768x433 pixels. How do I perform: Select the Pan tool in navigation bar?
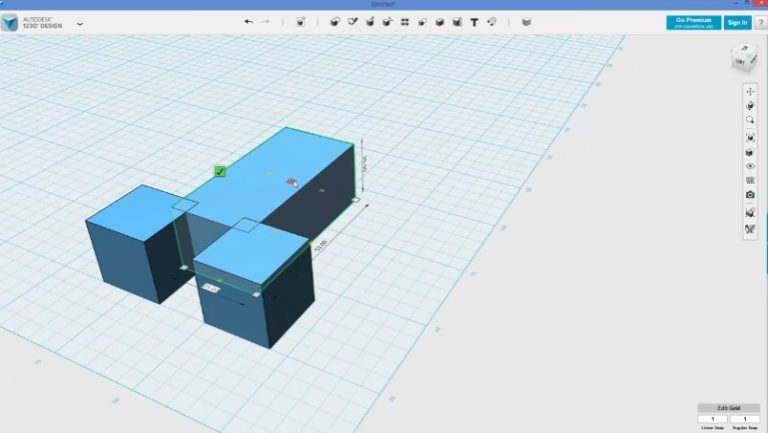750,92
